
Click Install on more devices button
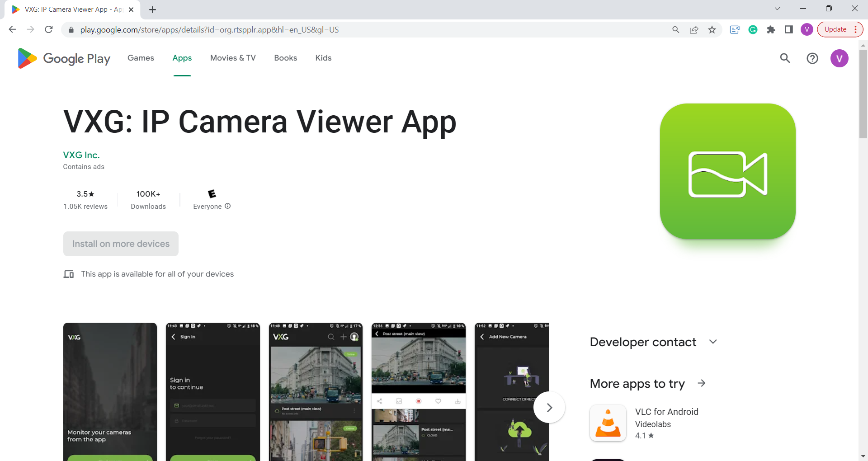(121, 244)
